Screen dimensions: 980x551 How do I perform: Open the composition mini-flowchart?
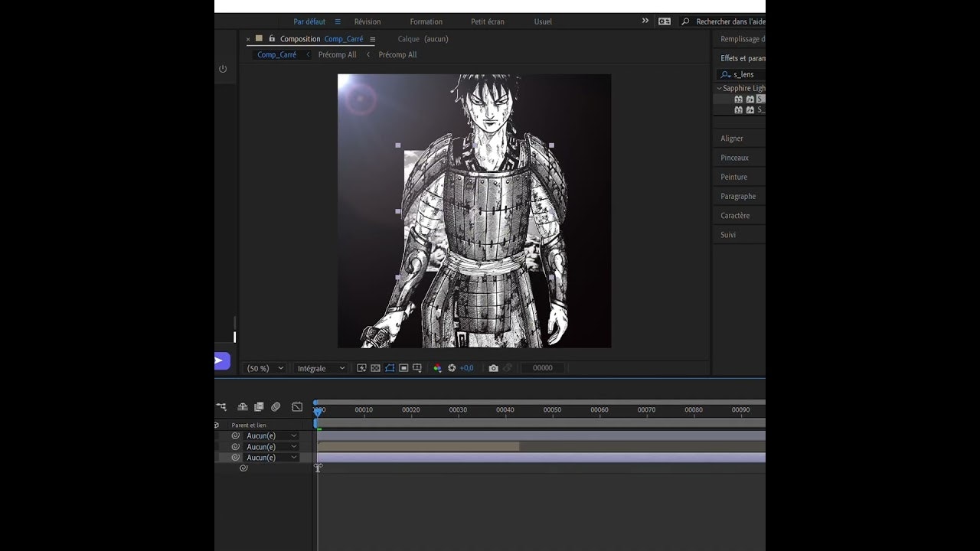pos(221,407)
